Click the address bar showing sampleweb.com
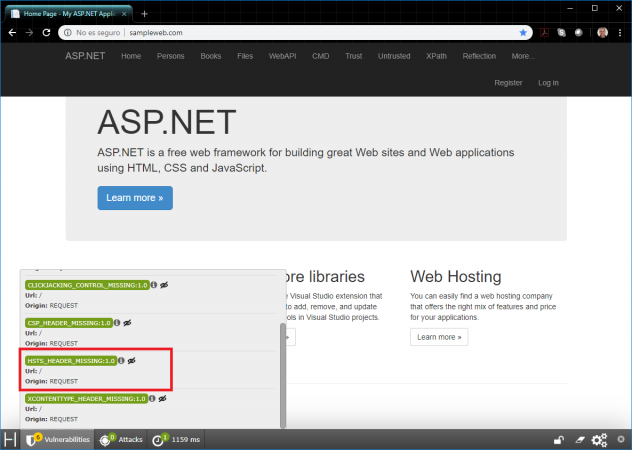The image size is (632, 450). pyautogui.click(x=295, y=33)
